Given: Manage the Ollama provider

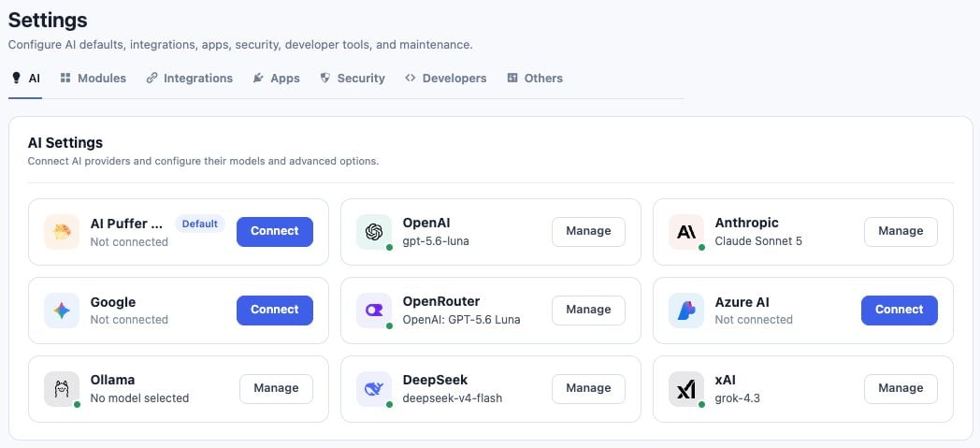Looking at the screenshot, I should pos(276,389).
